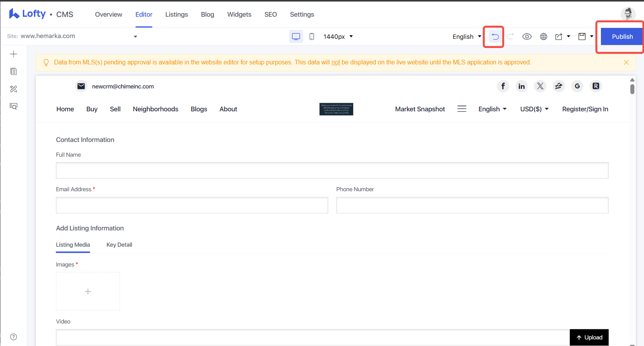Open the Zillow social icon
The width and height of the screenshot is (644, 346).
pos(559,86)
